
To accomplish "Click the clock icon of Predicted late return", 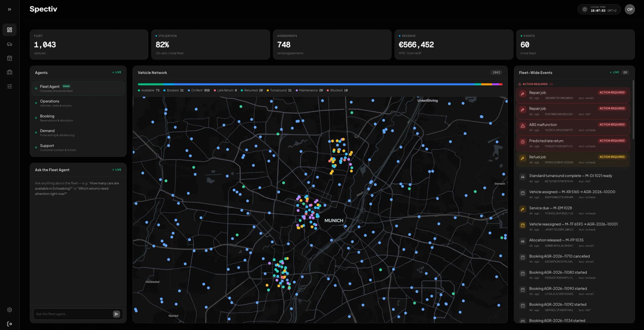I will click(x=523, y=142).
